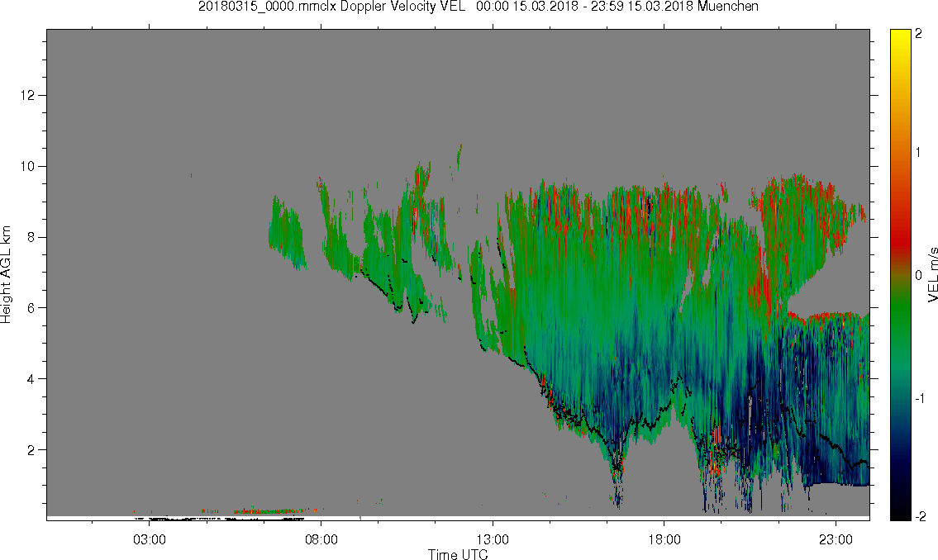Click the 08:00 time tick label
Image resolution: width=938 pixels, height=560 pixels.
click(321, 539)
